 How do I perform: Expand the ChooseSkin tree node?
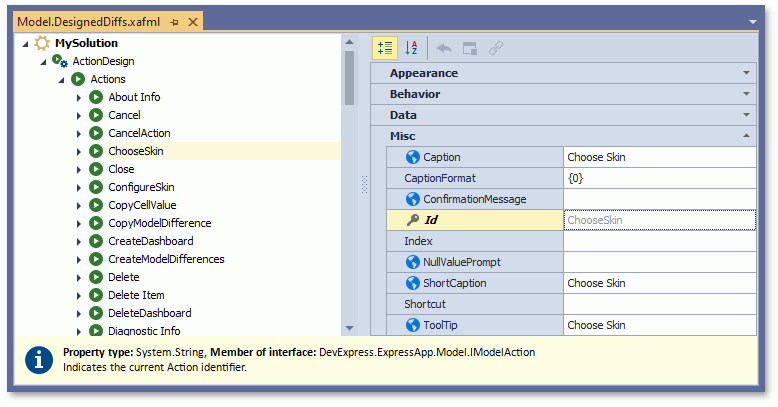pos(78,151)
